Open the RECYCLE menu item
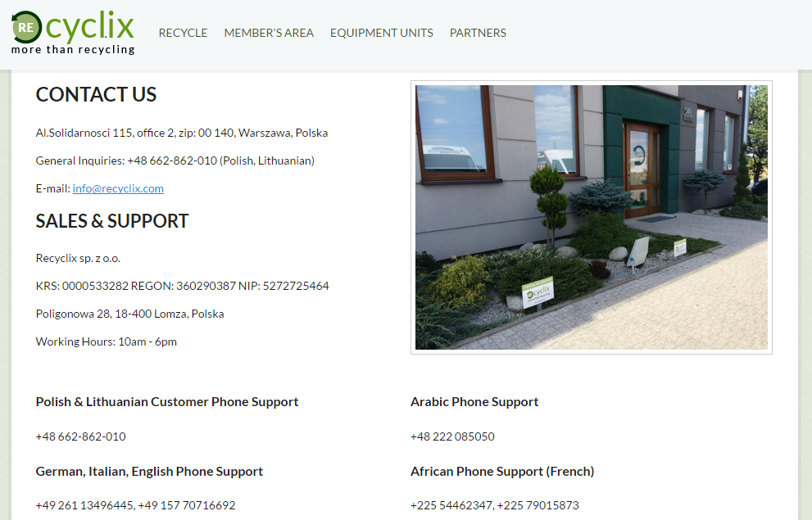The width and height of the screenshot is (812, 520). [x=183, y=33]
